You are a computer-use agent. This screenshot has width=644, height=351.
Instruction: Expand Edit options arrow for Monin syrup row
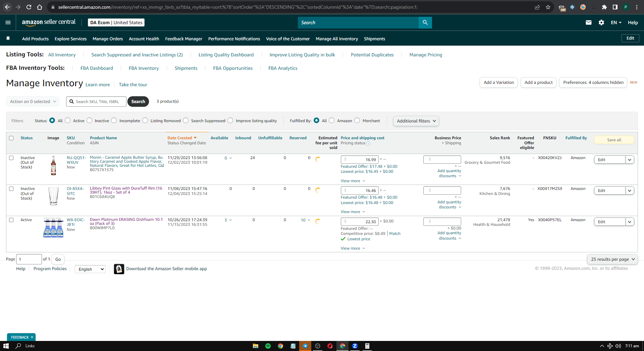[x=630, y=160]
